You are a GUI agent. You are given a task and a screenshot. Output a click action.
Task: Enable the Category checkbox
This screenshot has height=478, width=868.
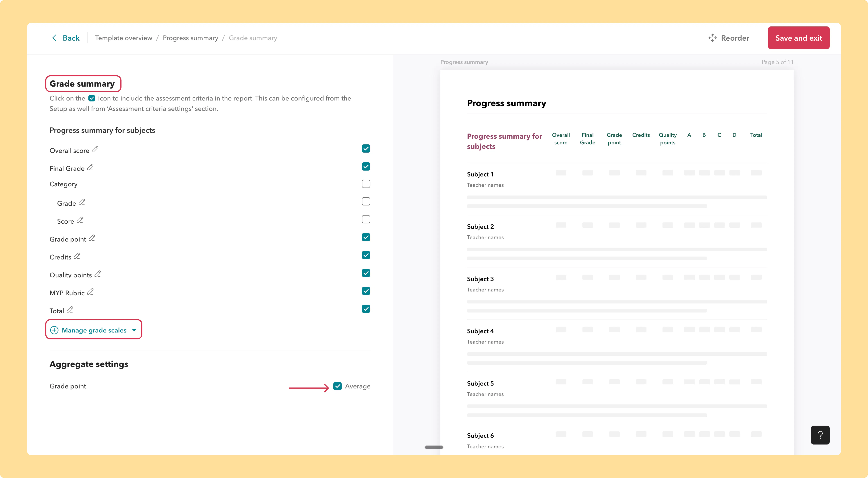click(x=366, y=184)
